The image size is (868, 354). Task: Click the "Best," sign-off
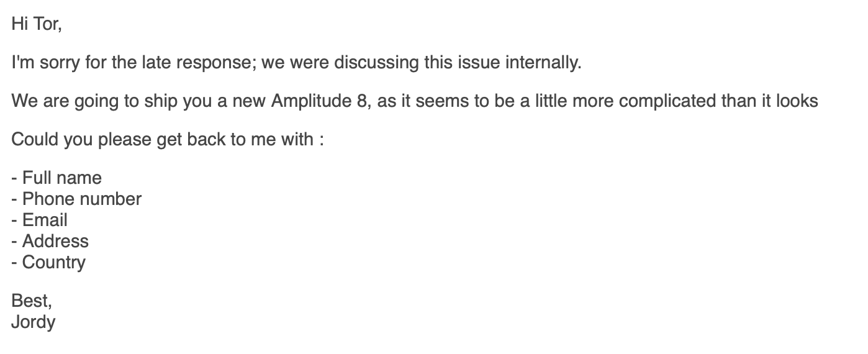[x=32, y=301]
